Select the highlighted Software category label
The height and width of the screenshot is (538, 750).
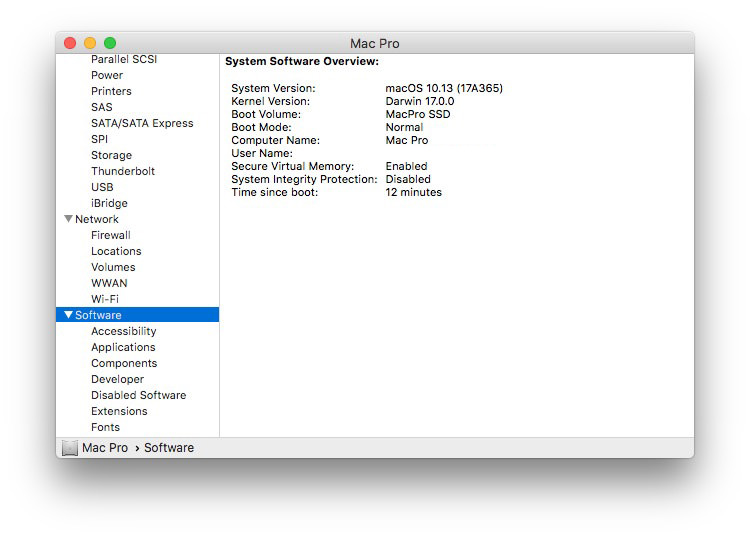[98, 315]
